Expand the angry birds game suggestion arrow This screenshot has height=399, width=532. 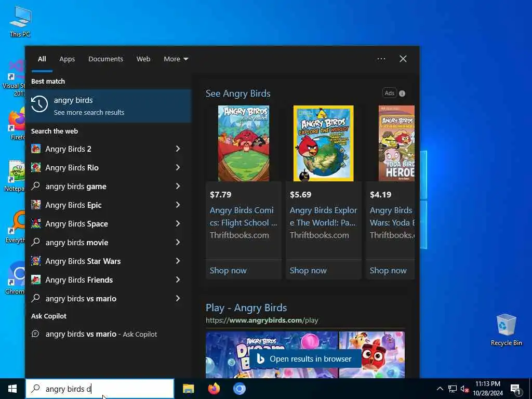point(178,186)
